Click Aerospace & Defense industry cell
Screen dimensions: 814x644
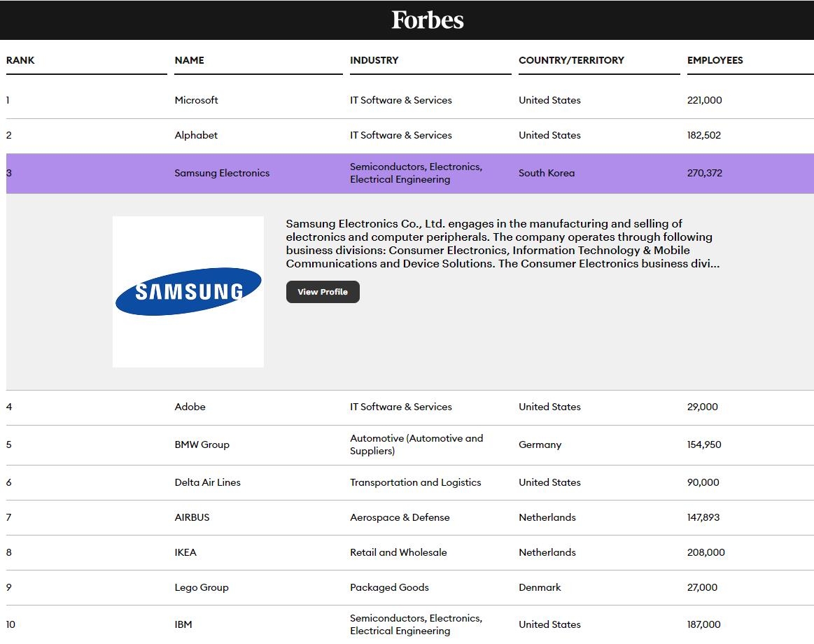400,517
